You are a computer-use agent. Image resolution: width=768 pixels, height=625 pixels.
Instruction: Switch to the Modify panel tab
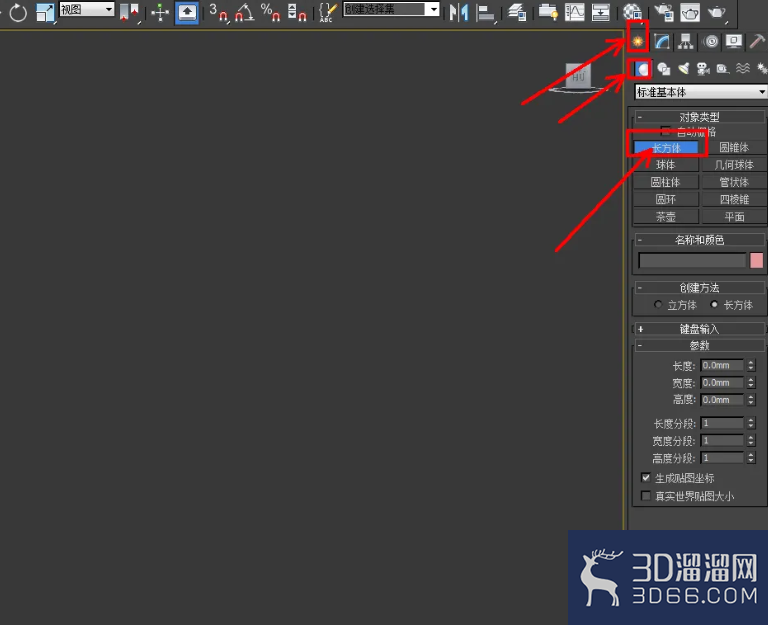662,41
